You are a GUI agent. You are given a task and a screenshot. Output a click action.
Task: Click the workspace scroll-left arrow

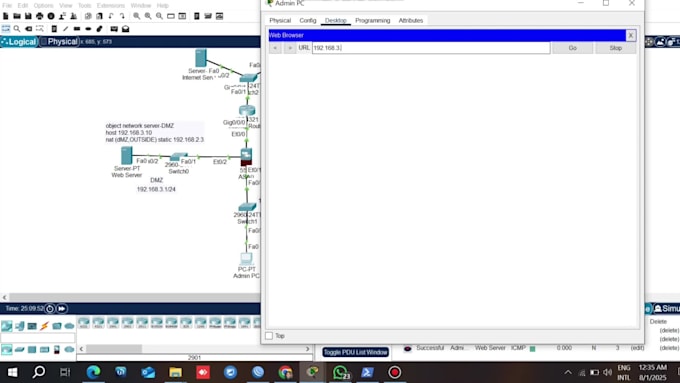click(4, 298)
